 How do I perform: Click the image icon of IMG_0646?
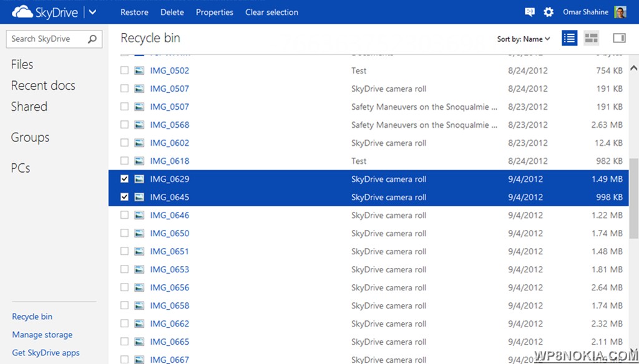point(139,215)
